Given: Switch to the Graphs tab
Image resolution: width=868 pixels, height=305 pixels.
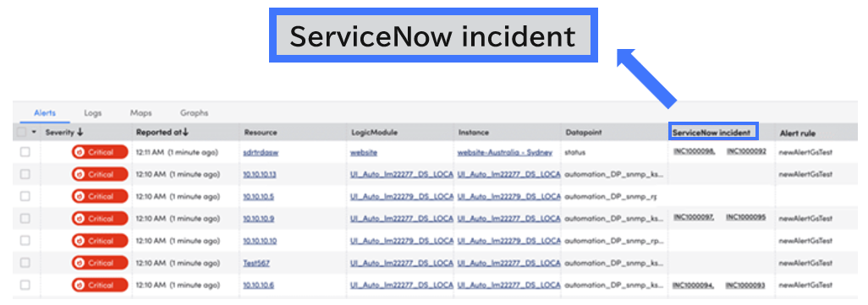Looking at the screenshot, I should click(x=195, y=112).
